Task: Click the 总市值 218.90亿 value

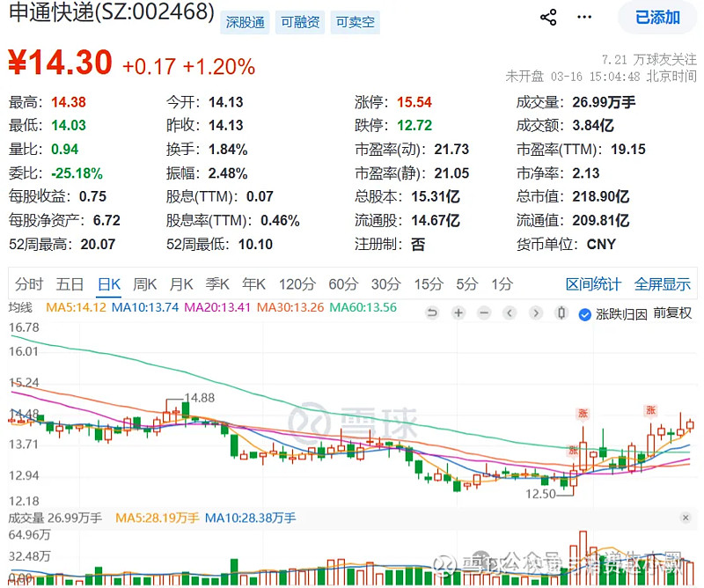Action: [x=601, y=196]
